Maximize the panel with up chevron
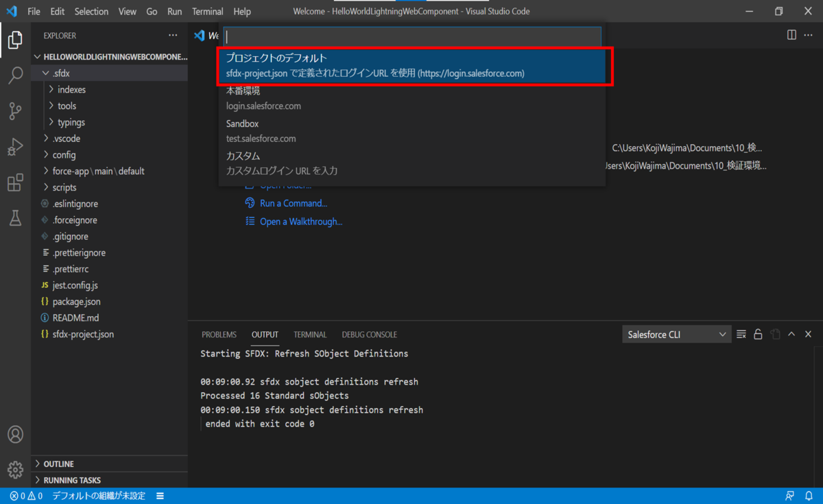 (791, 335)
